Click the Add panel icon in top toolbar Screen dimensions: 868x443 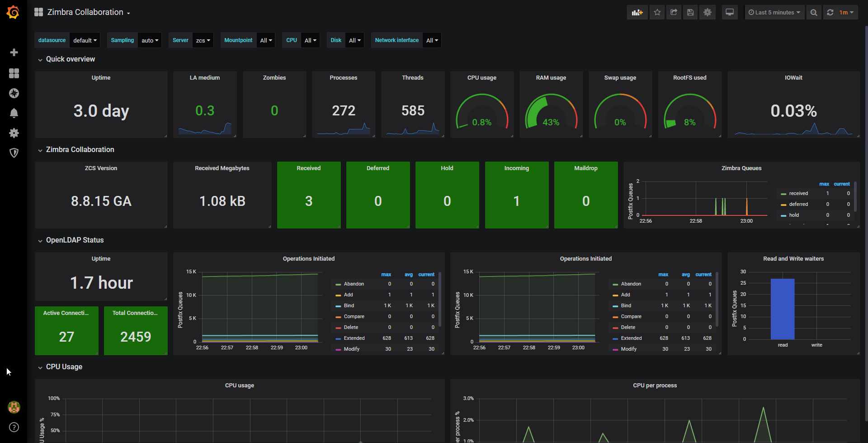pos(637,13)
